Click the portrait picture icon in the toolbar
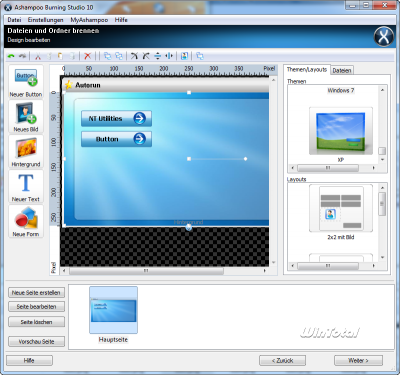400x375 pixels. click(184, 56)
